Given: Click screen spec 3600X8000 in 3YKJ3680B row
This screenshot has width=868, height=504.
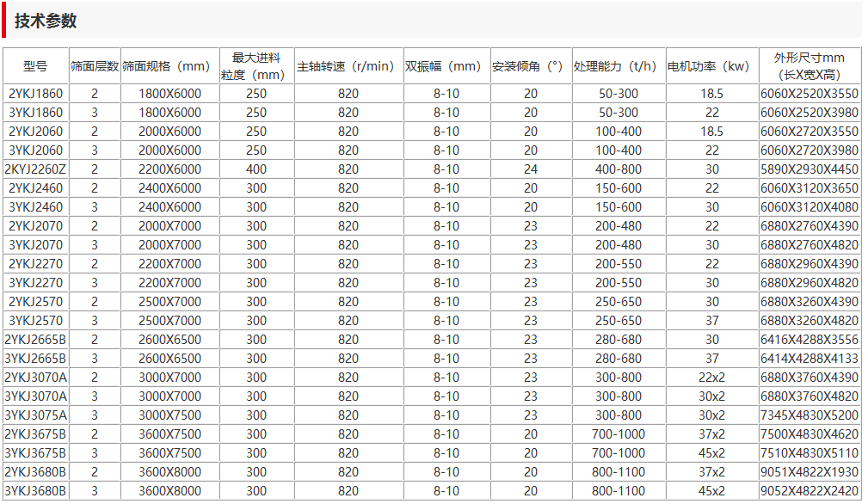Looking at the screenshot, I should point(170,491).
